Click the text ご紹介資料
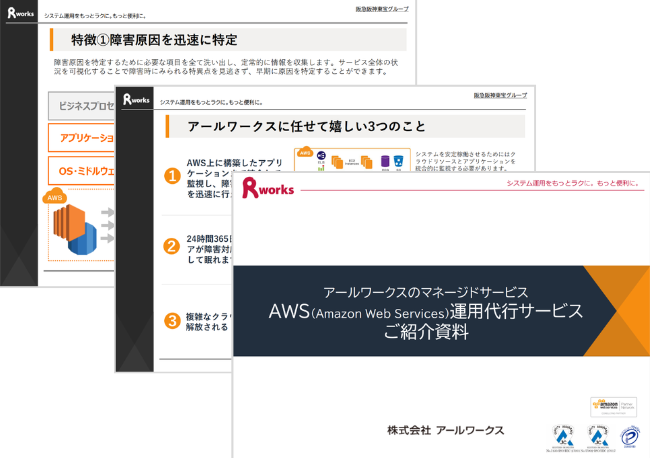The image size is (650, 458). coord(426,332)
